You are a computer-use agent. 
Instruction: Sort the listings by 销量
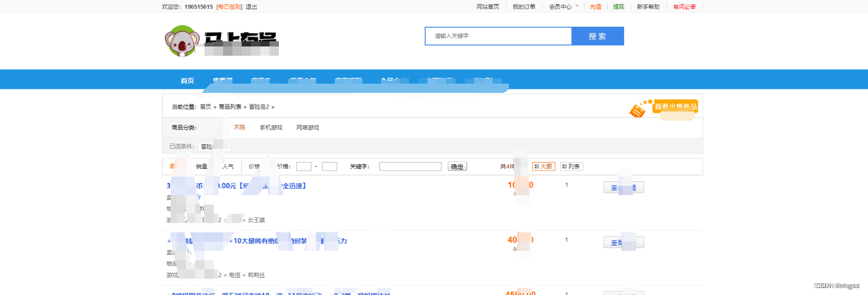click(x=202, y=167)
